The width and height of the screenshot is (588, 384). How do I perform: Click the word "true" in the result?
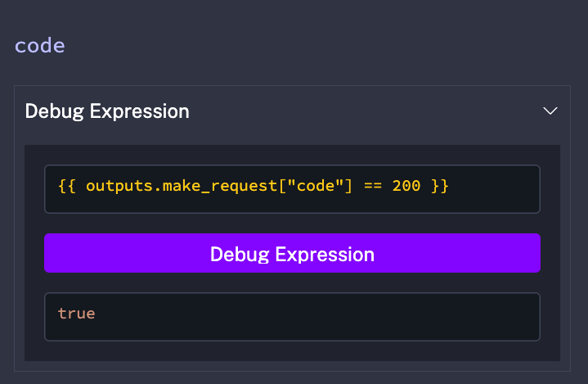click(77, 313)
